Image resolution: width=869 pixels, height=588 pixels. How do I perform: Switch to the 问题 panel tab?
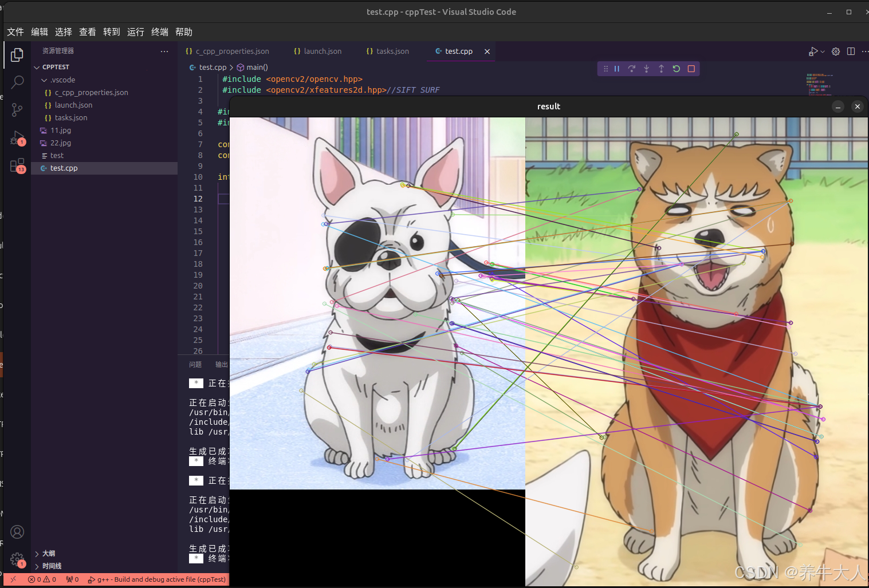(x=195, y=365)
